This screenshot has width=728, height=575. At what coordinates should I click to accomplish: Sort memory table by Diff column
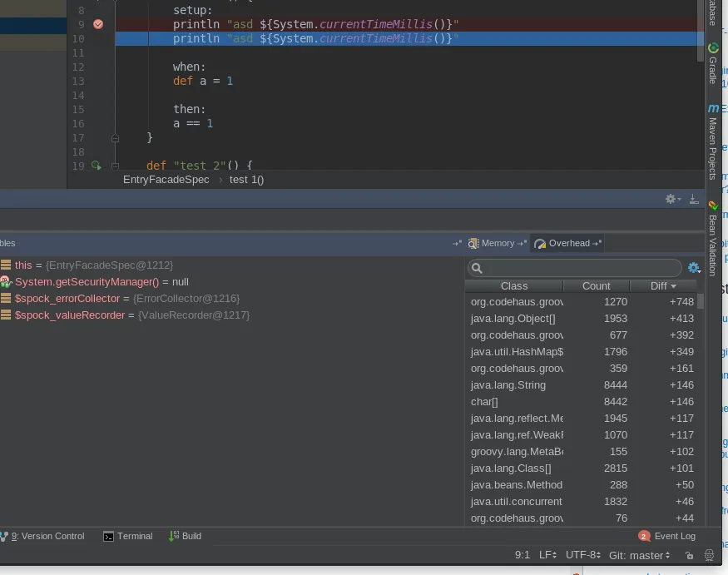(x=663, y=286)
